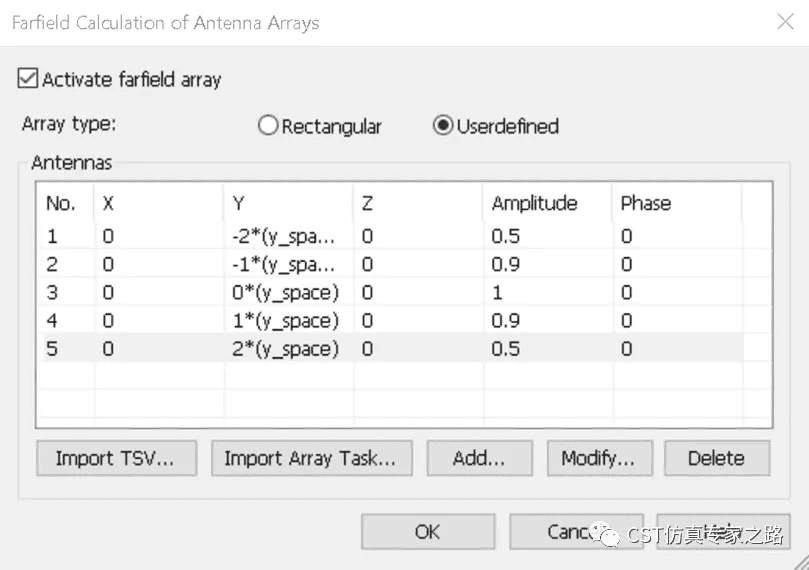
Task: Confirm the dialog with OK
Action: 427,532
